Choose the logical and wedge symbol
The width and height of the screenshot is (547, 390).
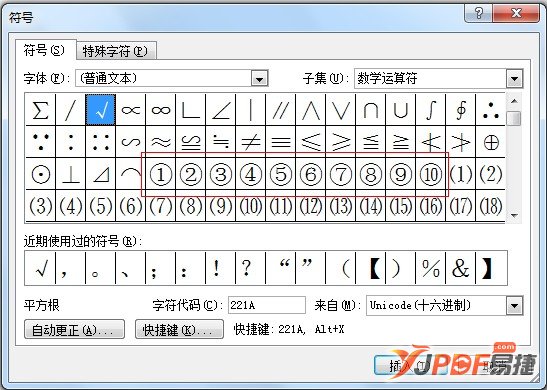(310, 110)
